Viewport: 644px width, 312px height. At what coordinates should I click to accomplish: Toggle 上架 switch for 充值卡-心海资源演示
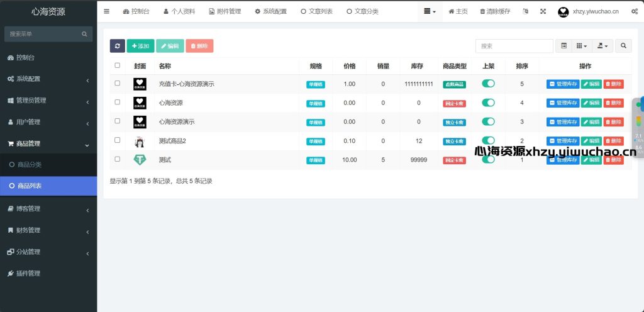[x=488, y=84]
